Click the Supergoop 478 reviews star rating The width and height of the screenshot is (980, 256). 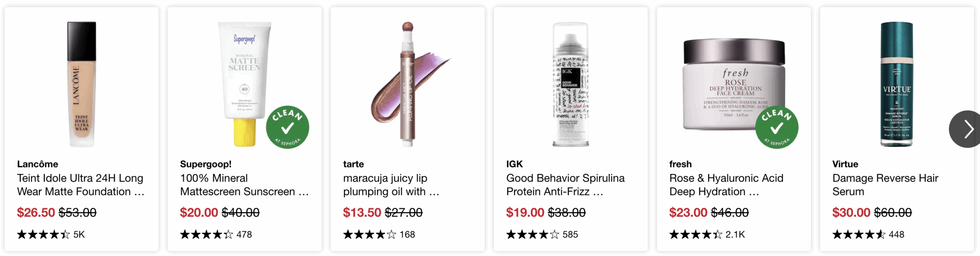pos(216,235)
